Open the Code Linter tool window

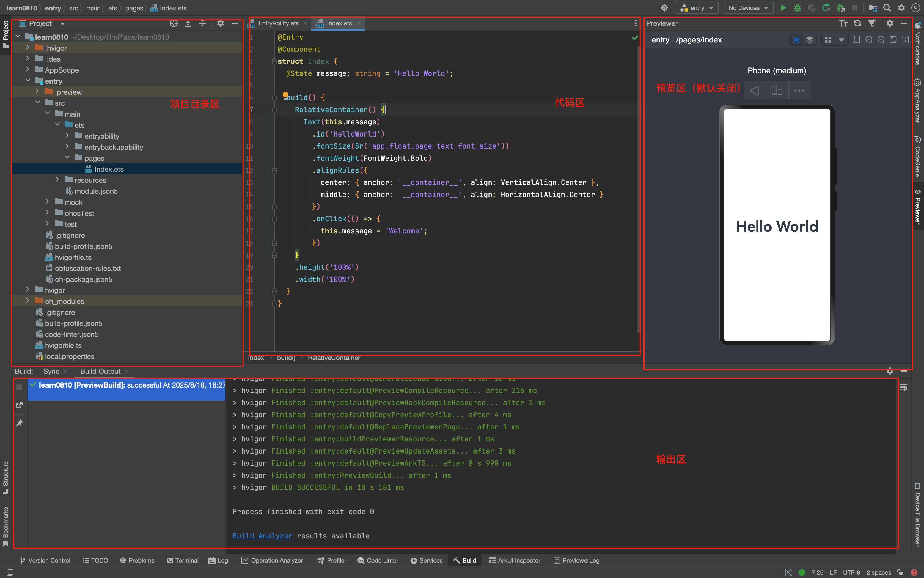click(x=378, y=560)
